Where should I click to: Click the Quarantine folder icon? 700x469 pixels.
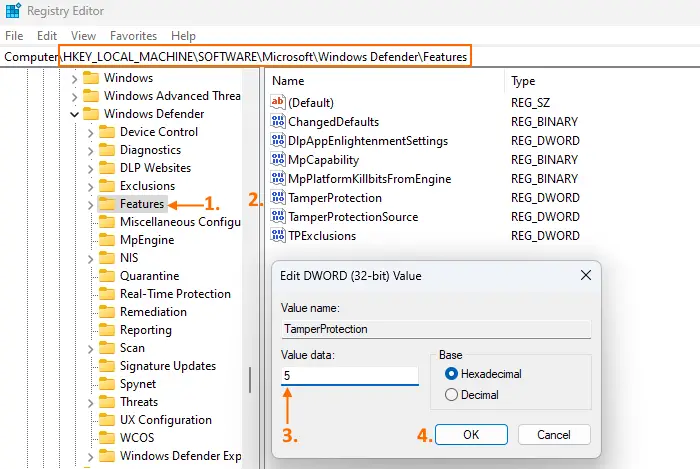107,276
